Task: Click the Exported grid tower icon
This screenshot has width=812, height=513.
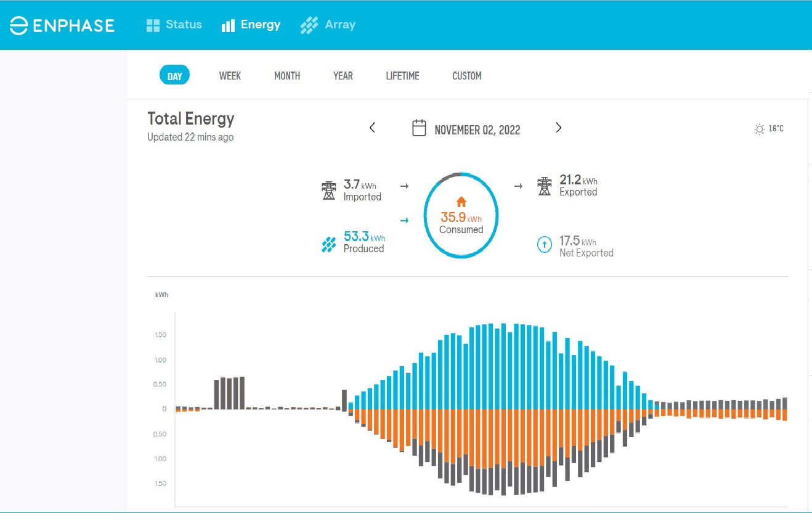Action: click(x=545, y=186)
